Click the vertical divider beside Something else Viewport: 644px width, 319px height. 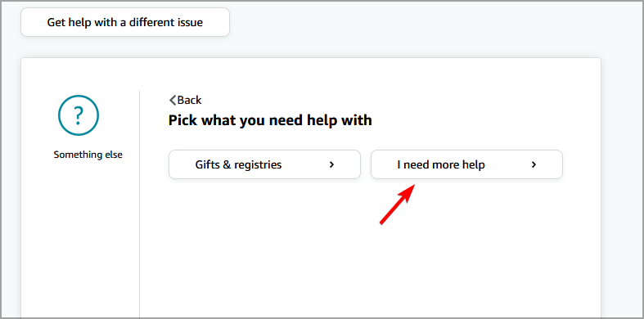click(140, 204)
